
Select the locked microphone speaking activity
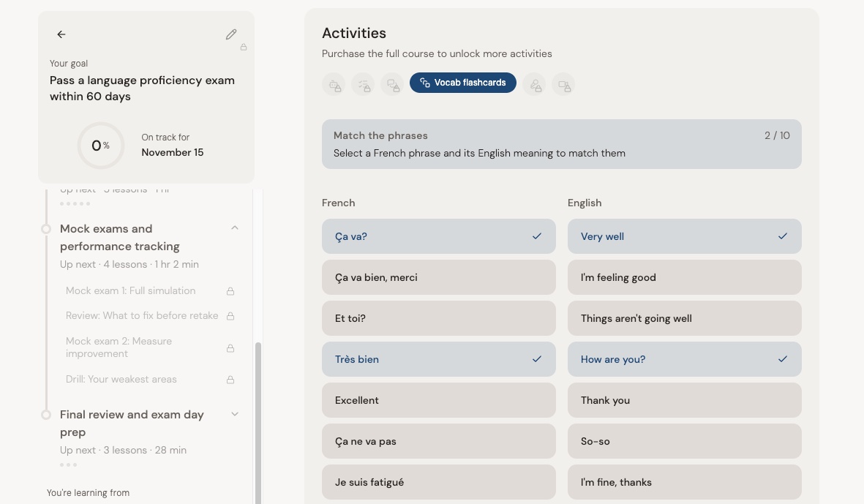pyautogui.click(x=534, y=84)
